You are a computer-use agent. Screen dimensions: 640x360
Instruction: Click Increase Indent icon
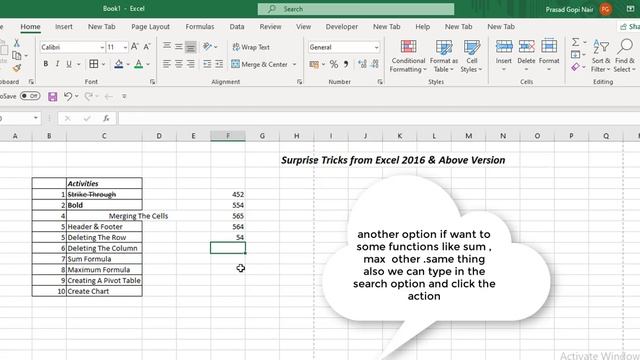point(219,64)
